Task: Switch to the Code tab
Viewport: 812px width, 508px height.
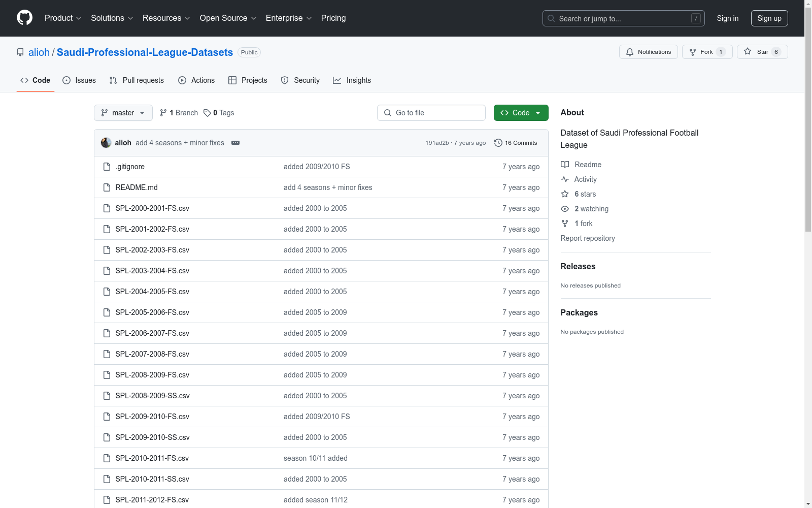Action: [36, 80]
